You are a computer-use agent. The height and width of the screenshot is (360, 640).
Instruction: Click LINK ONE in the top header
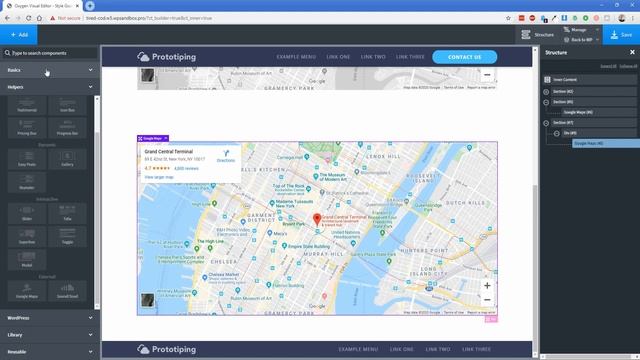(338, 57)
